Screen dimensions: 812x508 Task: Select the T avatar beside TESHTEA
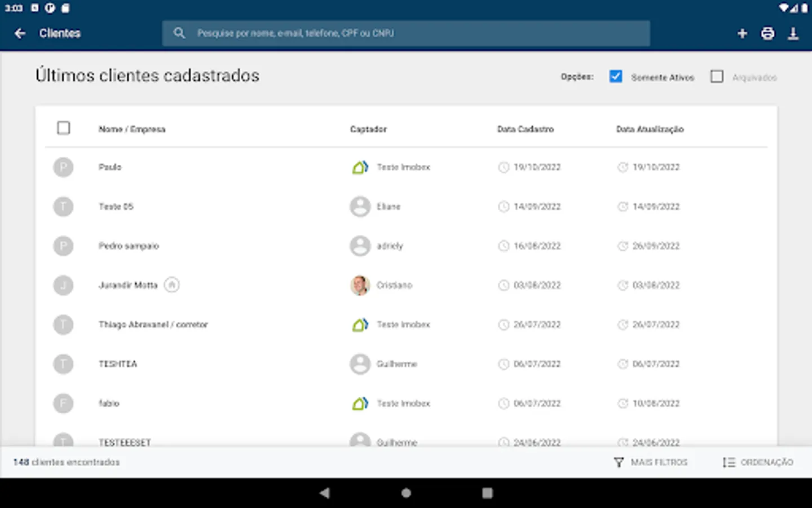[63, 364]
